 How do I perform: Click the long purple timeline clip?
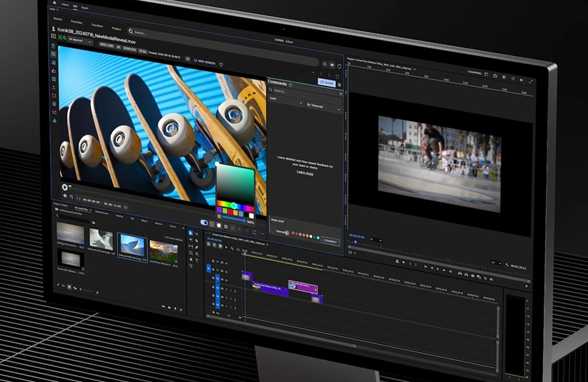270,289
